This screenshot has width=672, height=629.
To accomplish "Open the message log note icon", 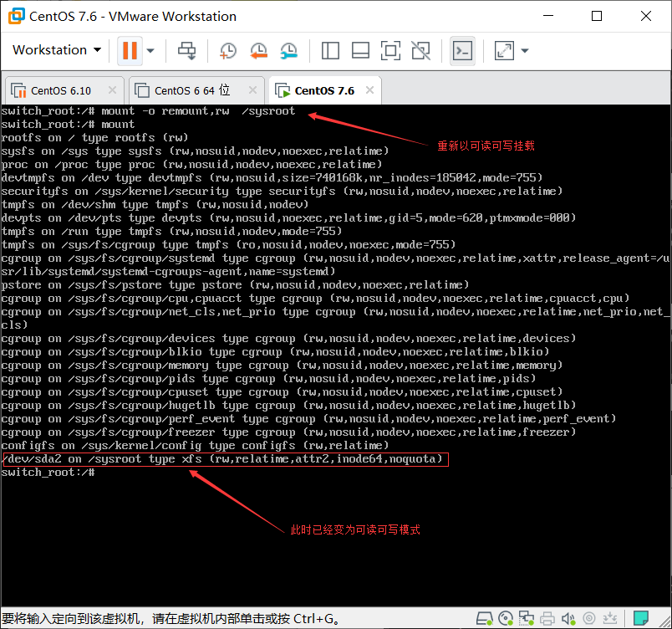I will point(641,618).
